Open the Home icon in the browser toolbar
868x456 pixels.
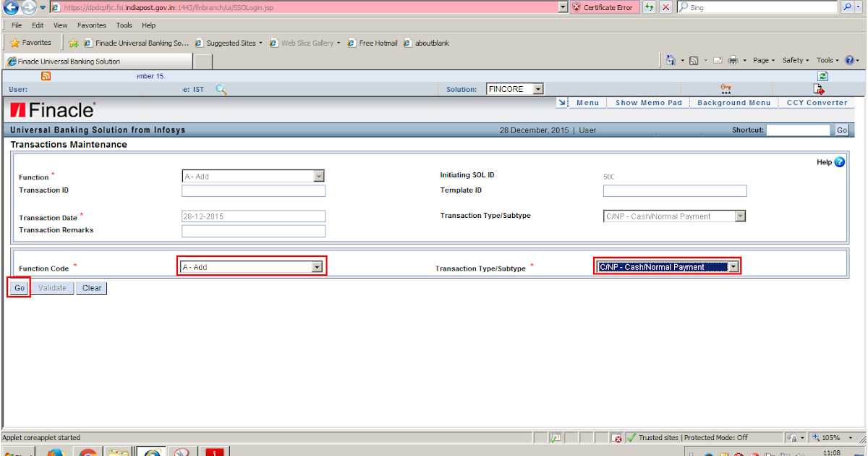pyautogui.click(x=671, y=60)
